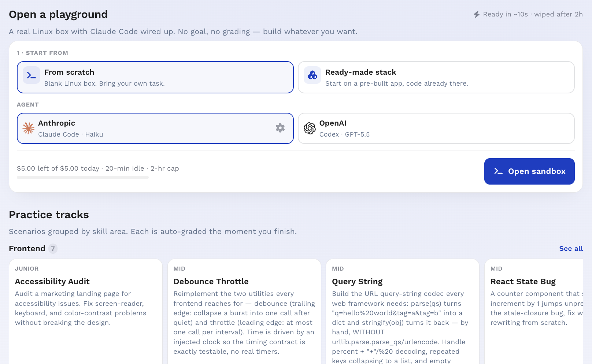Click the Frontend count badge showing 7

pyautogui.click(x=53, y=249)
